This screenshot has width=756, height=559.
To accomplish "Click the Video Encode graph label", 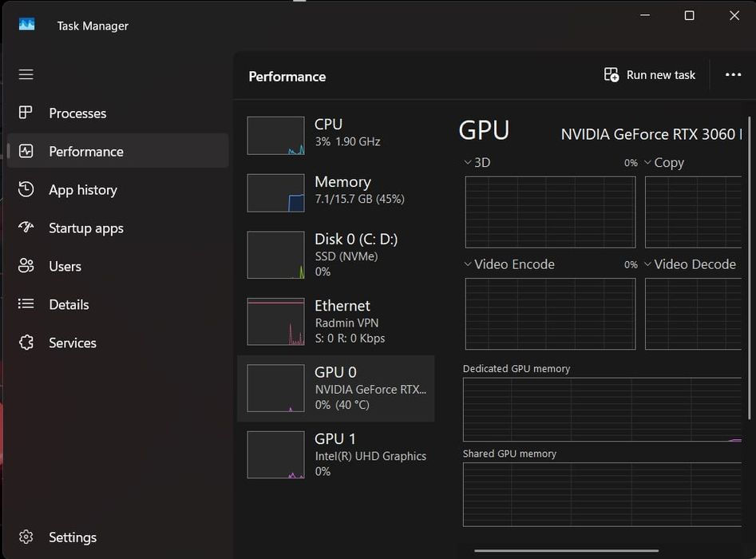I will click(514, 264).
